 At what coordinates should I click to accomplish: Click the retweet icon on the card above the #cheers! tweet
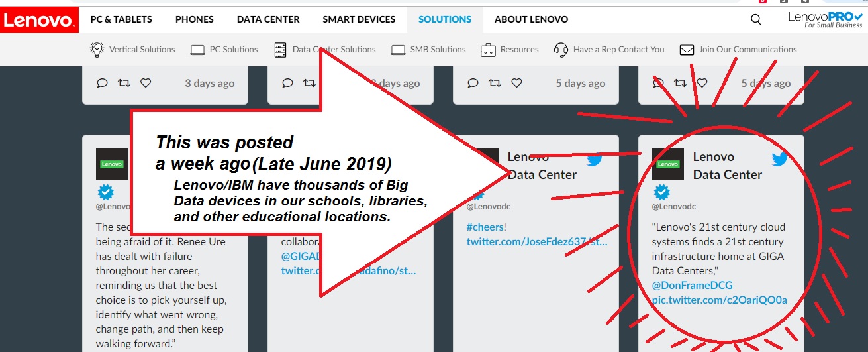[x=495, y=83]
